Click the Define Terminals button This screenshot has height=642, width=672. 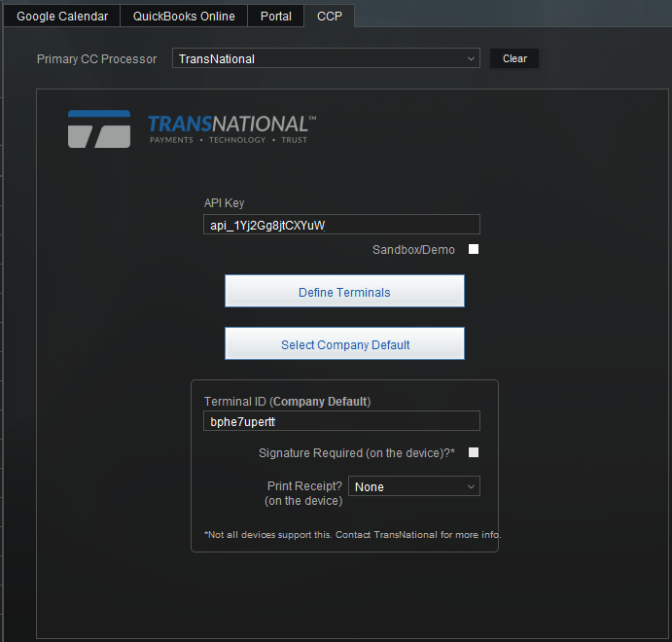coord(344,291)
